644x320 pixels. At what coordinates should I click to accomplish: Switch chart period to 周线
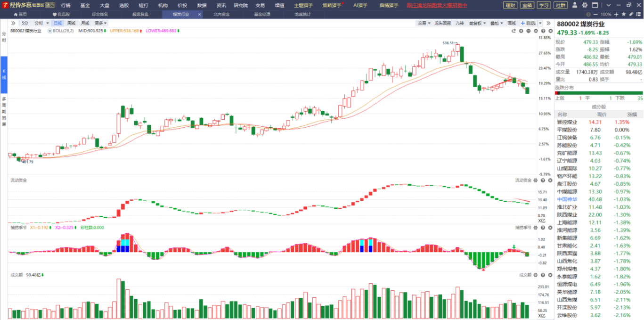[x=71, y=23]
